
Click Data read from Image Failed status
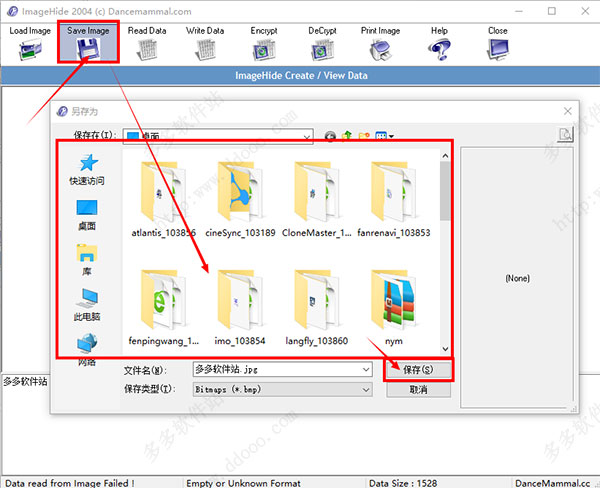(70, 483)
